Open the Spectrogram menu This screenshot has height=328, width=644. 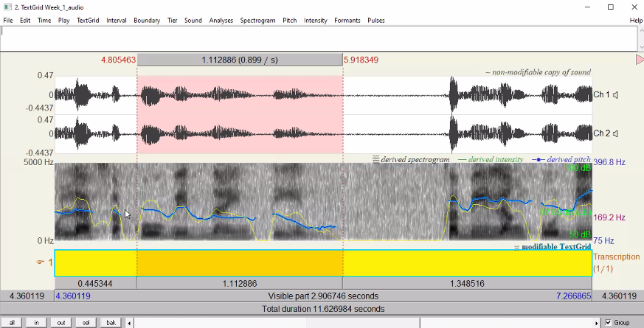point(257,21)
